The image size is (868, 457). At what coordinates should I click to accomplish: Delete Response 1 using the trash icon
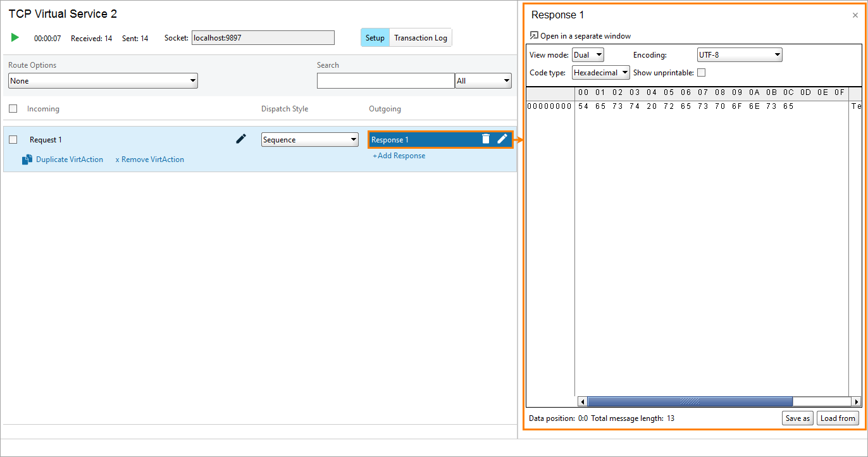pyautogui.click(x=485, y=139)
